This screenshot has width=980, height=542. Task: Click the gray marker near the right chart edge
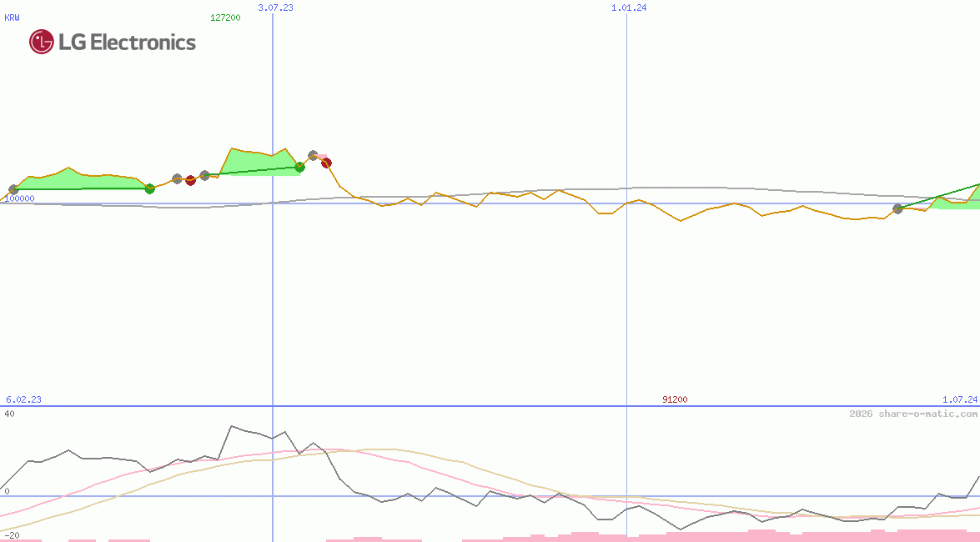tap(897, 209)
